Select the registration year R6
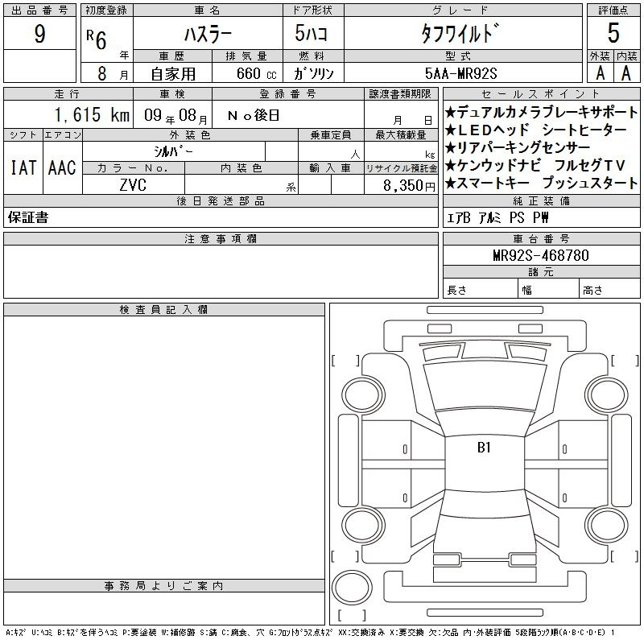644x644 pixels. pos(97,39)
